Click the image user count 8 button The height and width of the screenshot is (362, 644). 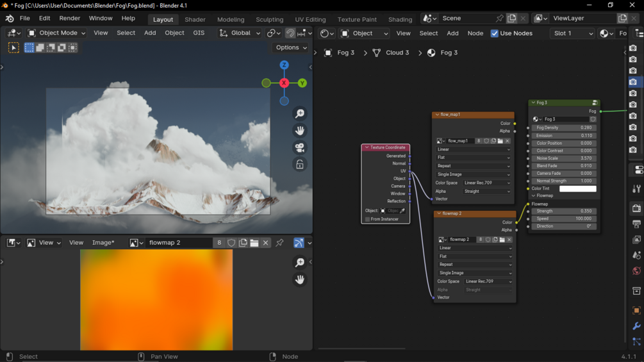pyautogui.click(x=219, y=243)
